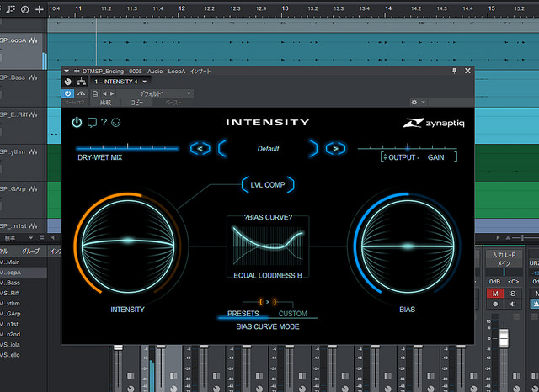Image resolution: width=539 pixels, height=392 pixels.
Task: Collapse panel with left triangle arrow
Action: (x=53, y=237)
